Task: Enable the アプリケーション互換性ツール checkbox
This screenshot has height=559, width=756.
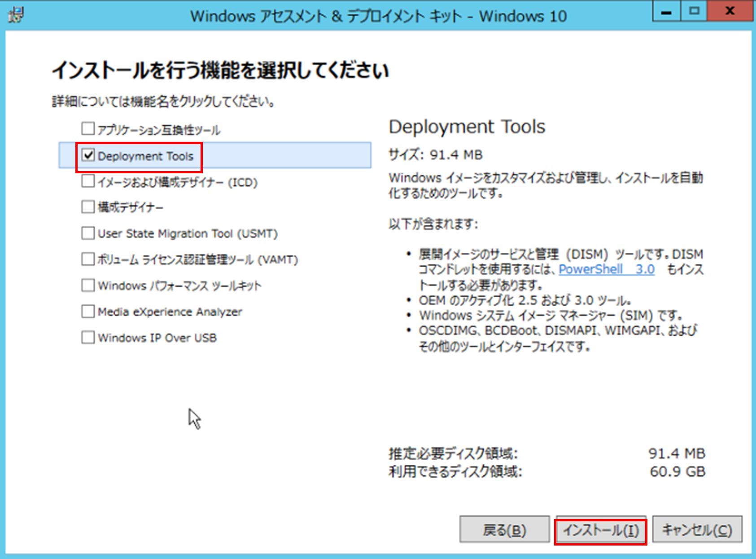Action: point(88,129)
